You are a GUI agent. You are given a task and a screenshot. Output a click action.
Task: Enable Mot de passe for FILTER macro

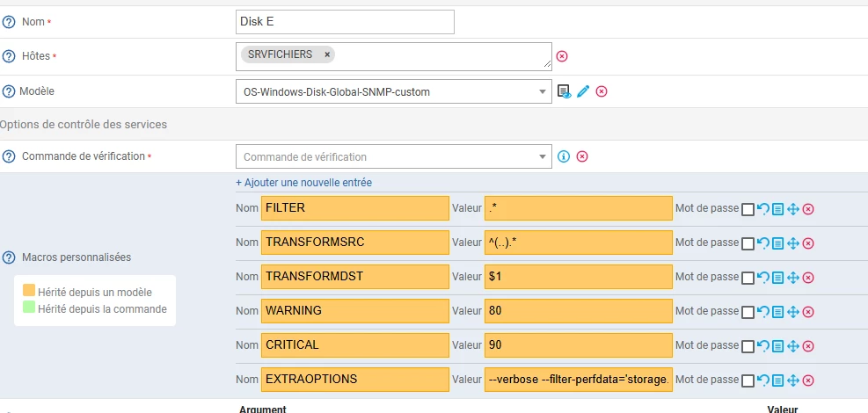tap(748, 208)
